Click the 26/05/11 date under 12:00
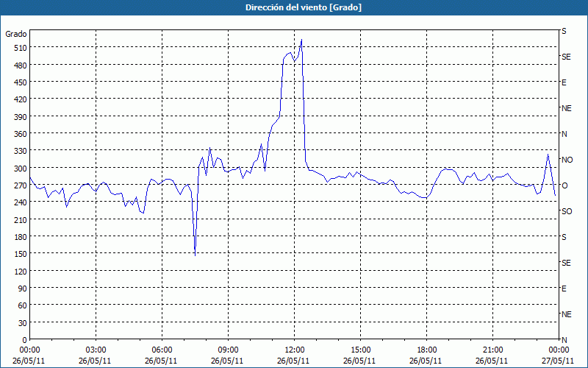The height and width of the screenshot is (368, 588). 293,361
